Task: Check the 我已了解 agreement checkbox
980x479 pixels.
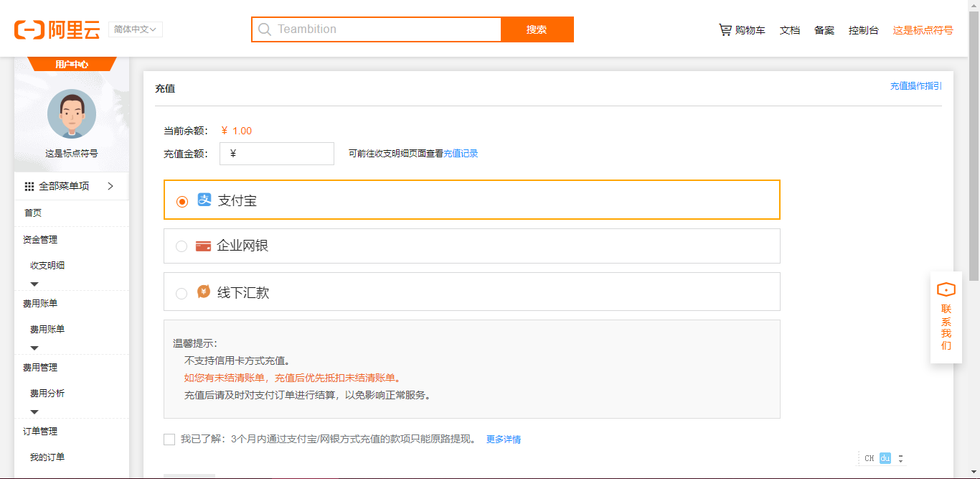Action: pyautogui.click(x=169, y=439)
